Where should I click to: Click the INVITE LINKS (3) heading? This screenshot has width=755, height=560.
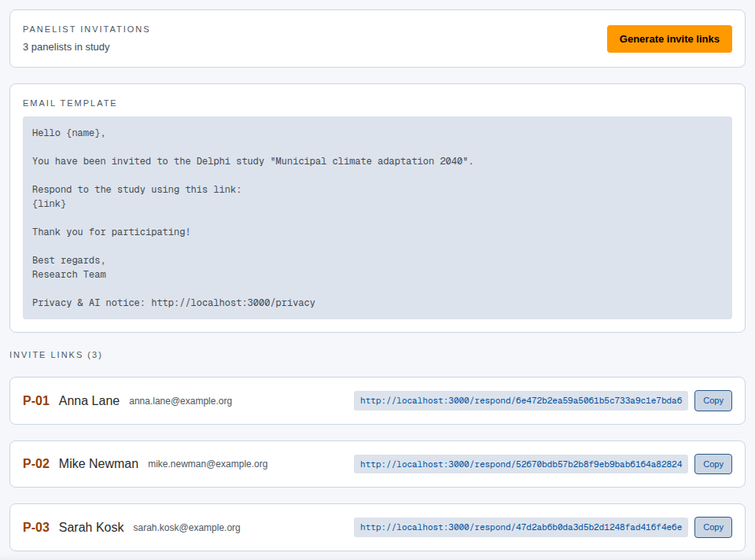(x=56, y=355)
